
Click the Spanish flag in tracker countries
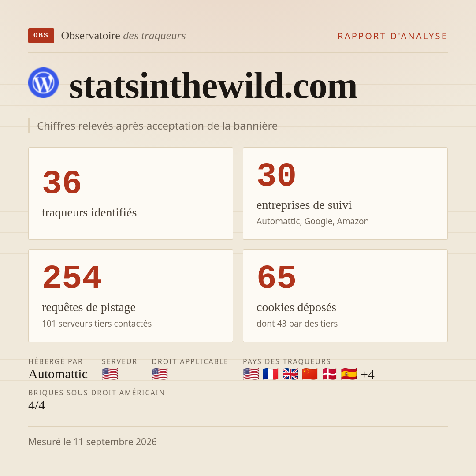tap(349, 374)
